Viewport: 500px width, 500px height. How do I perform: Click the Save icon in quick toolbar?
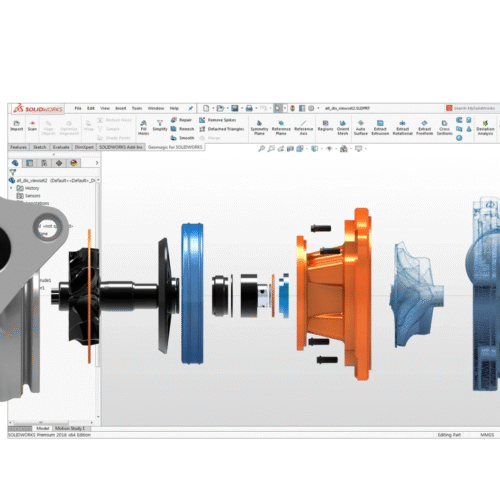pyautogui.click(x=235, y=108)
